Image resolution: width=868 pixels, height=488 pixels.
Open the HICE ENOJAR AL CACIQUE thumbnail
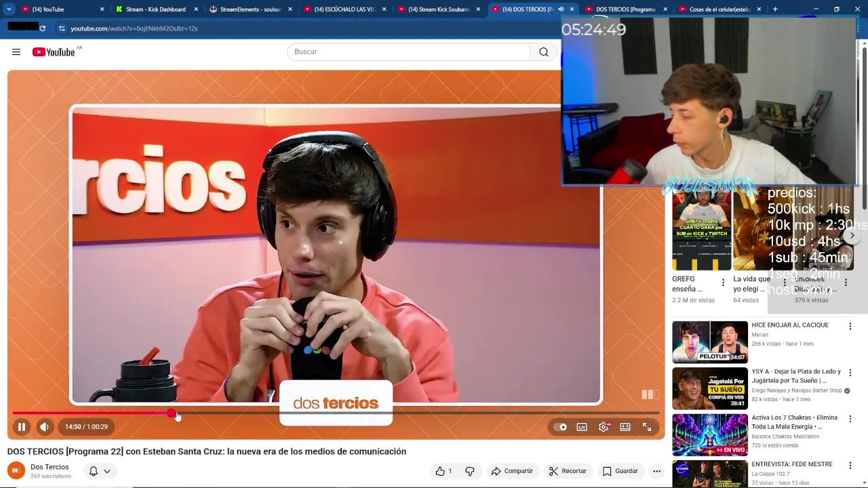[x=710, y=342]
